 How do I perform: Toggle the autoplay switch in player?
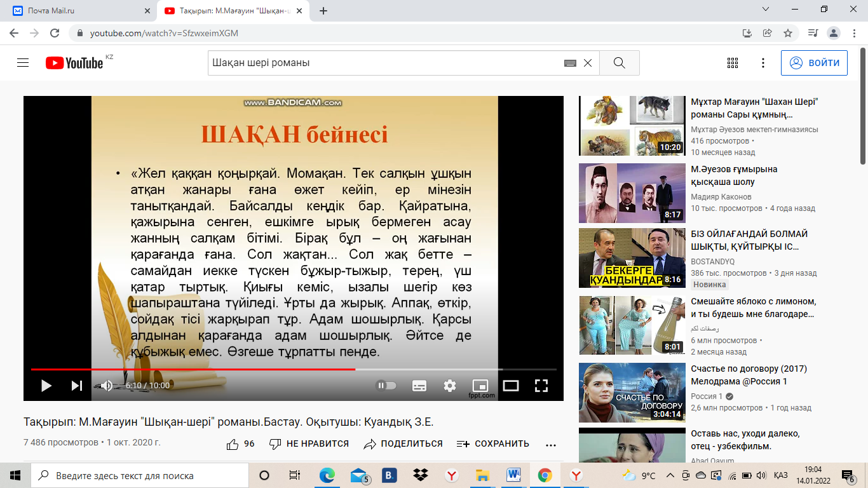(x=386, y=385)
